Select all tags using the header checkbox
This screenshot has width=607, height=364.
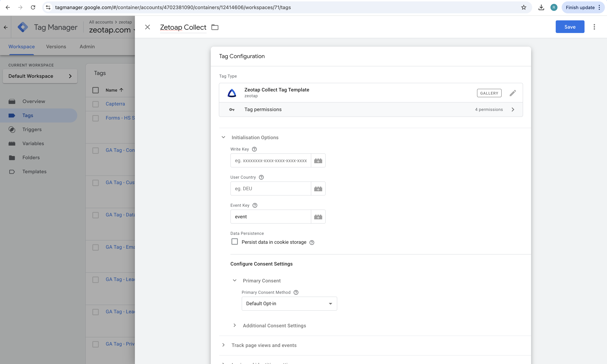click(x=96, y=90)
